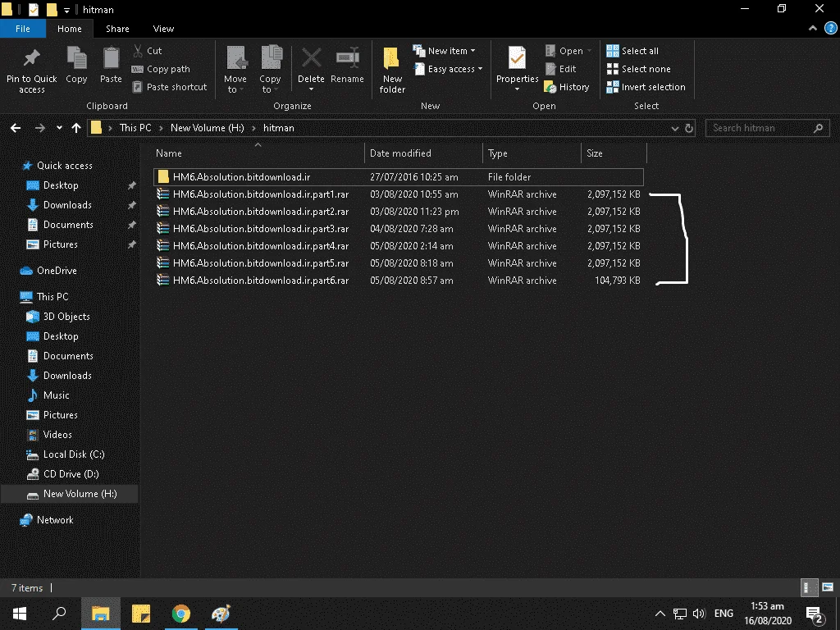Click Invert selection
840x630 pixels.
coord(646,87)
